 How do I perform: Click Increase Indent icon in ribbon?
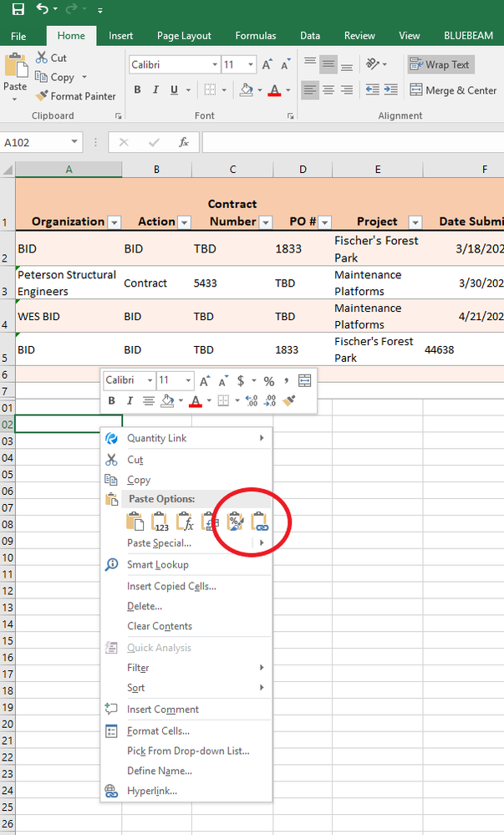[390, 90]
